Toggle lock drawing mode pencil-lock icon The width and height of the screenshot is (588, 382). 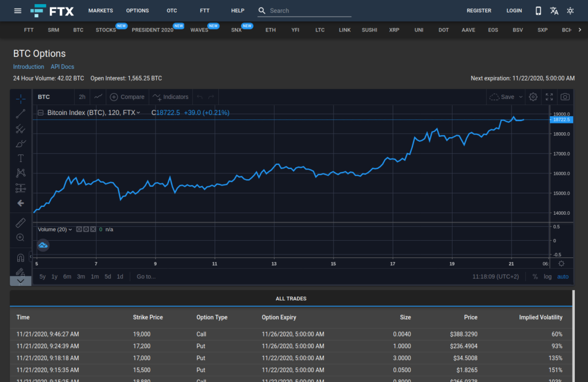(21, 272)
